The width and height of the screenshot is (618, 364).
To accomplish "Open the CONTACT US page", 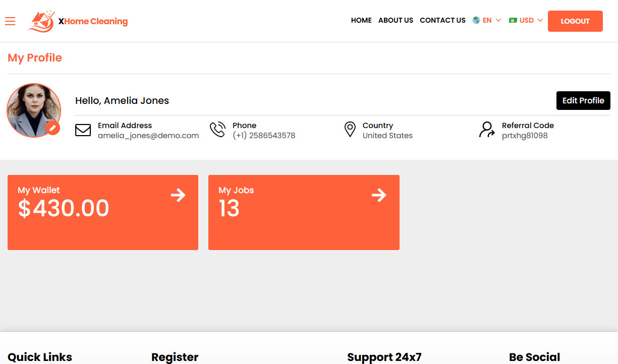I will coord(442,20).
